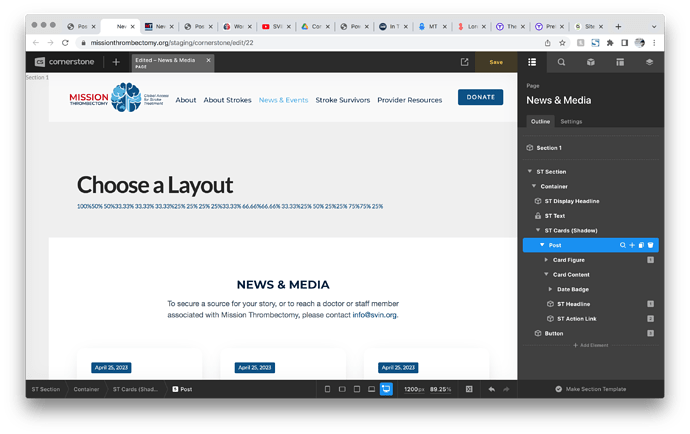Open the layout templates icon in top bar
The image size is (690, 434).
coord(619,62)
